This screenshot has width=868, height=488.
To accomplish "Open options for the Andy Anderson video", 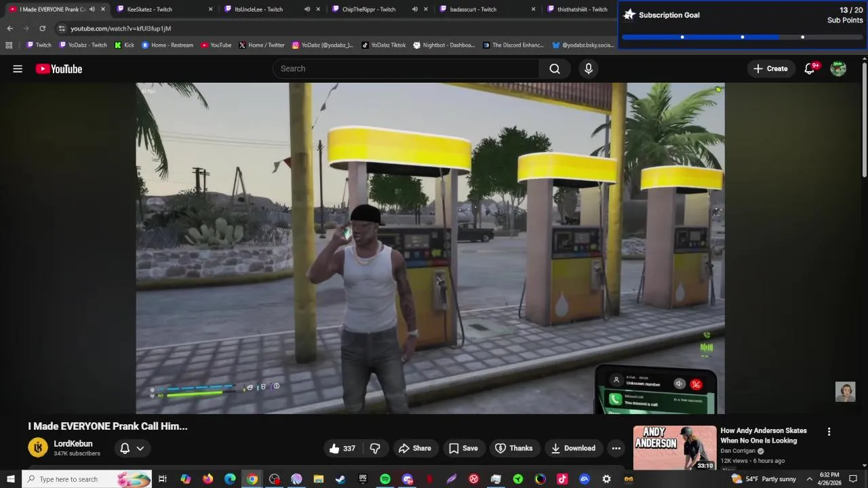I will pyautogui.click(x=829, y=432).
